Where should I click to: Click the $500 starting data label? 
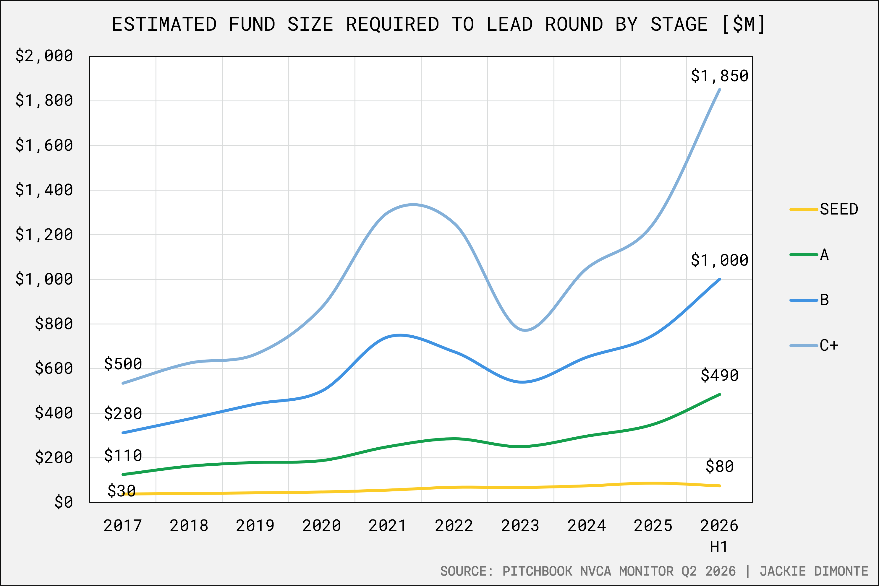tap(123, 363)
